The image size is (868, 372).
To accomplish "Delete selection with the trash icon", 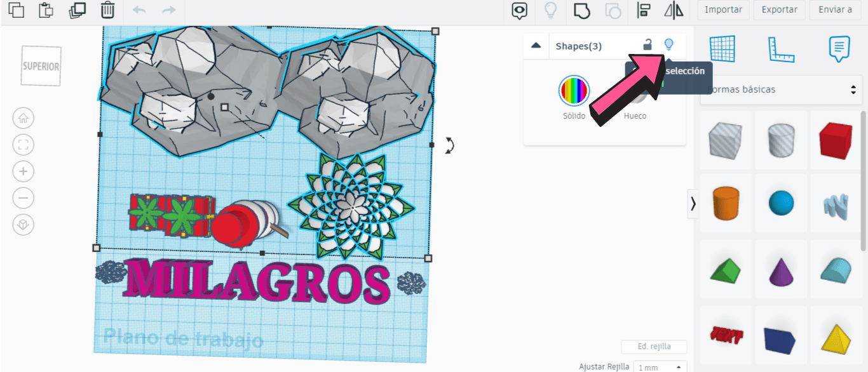I will (x=108, y=10).
